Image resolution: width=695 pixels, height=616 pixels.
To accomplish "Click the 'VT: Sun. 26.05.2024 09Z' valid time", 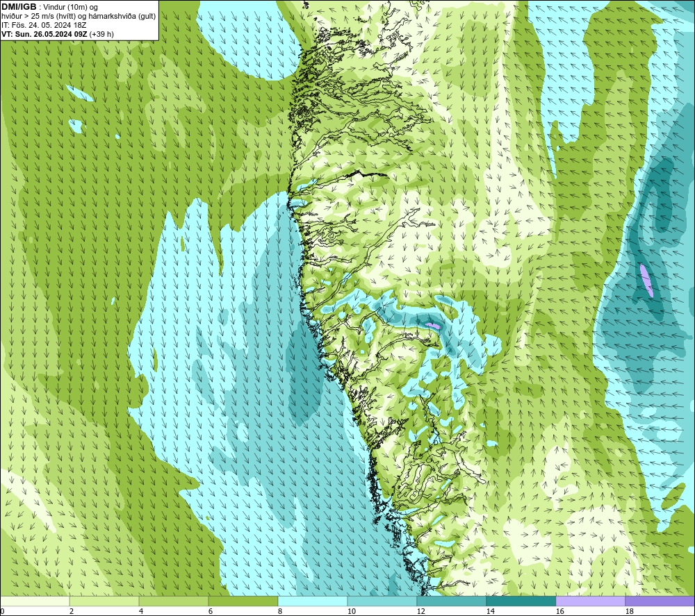I will pos(44,34).
